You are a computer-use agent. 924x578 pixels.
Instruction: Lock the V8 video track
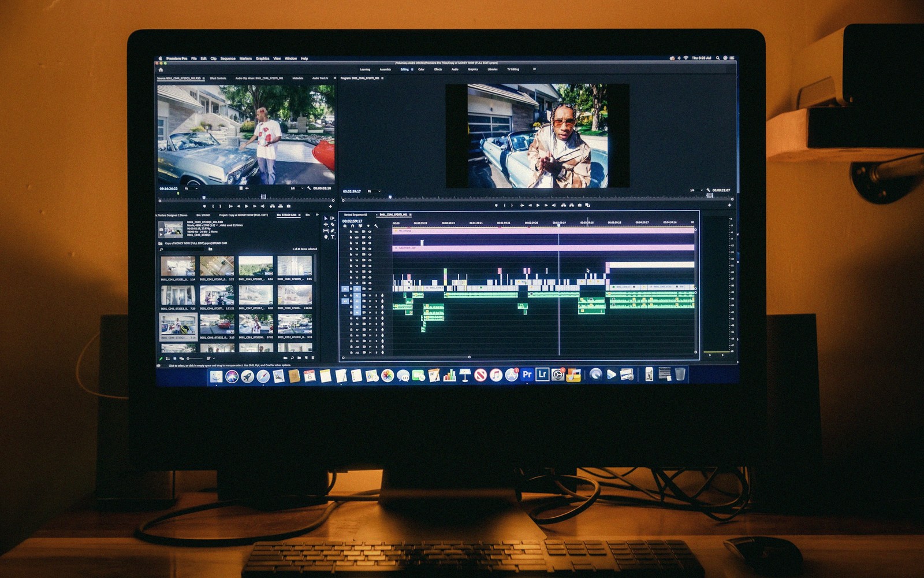pos(351,249)
